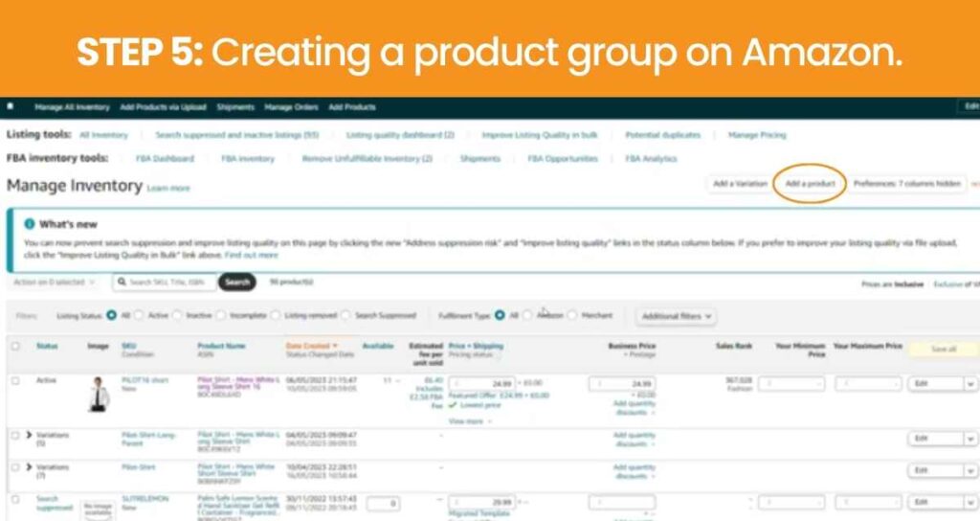Open the FBA Analytics link
Image resolution: width=980 pixels, height=521 pixels.
[651, 159]
